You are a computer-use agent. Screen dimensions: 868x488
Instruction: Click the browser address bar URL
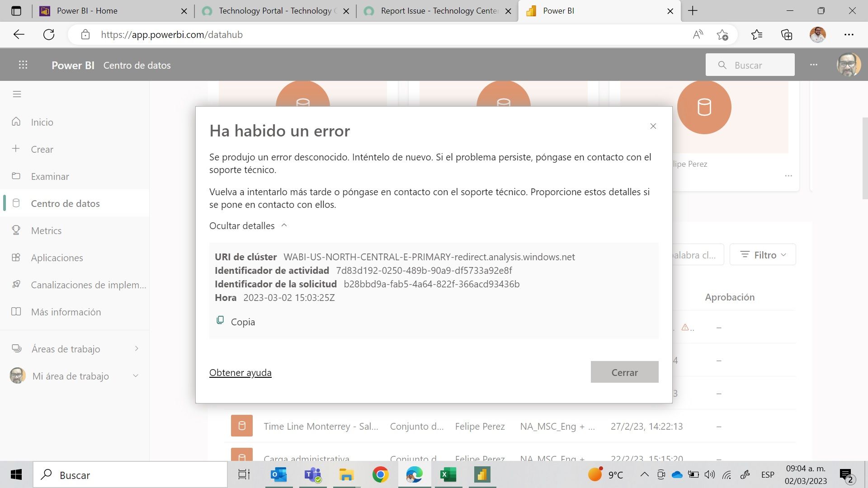(x=171, y=34)
